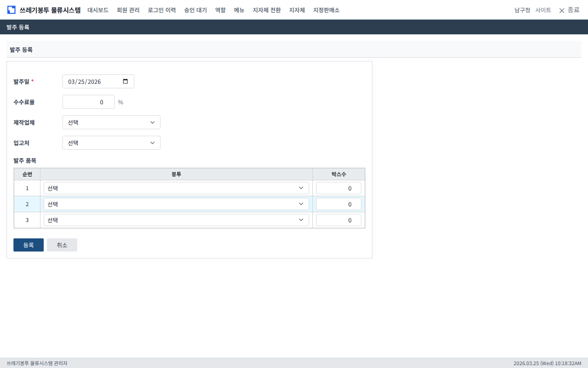Screen dimensions: 588x368
Task: Go to 회원 관리 menu
Action: [x=128, y=10]
